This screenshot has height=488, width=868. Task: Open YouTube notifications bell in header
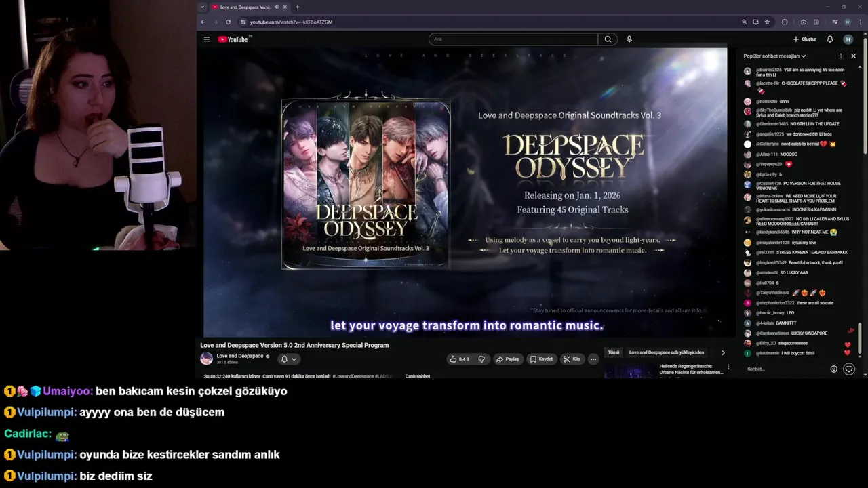click(x=830, y=39)
